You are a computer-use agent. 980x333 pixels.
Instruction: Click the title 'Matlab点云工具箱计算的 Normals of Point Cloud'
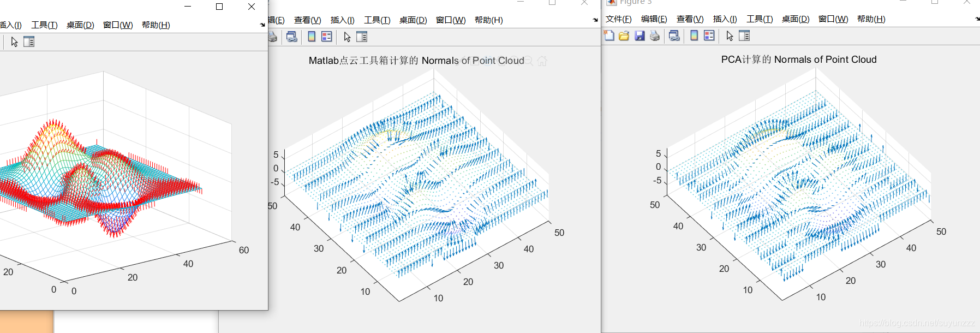pos(416,61)
